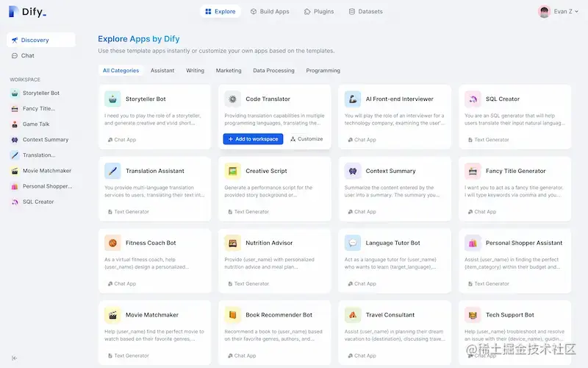Click Travel Consultant tent icon
This screenshot has width=588, height=368.
pos(353,315)
